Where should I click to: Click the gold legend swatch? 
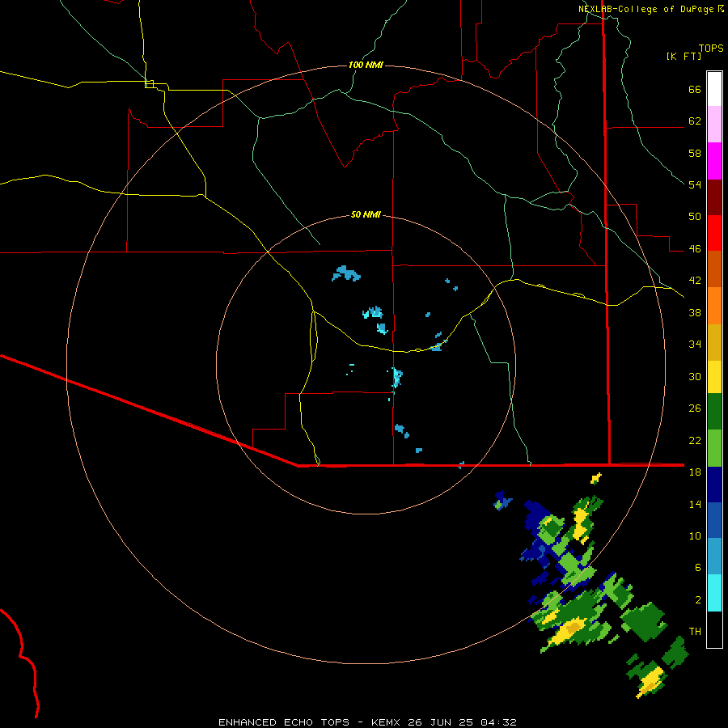(714, 343)
